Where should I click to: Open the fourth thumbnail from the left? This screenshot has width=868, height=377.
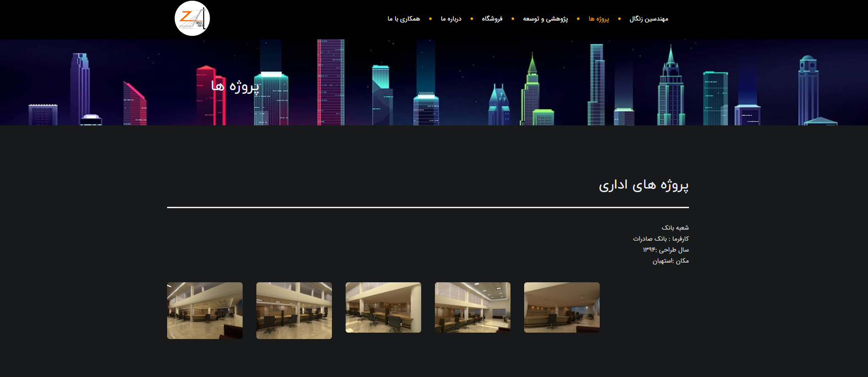pos(472,307)
